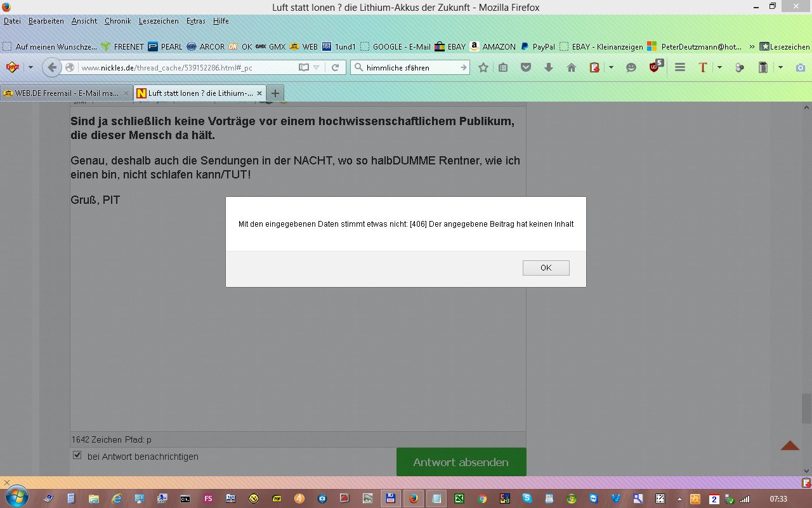Open the Downloads arrow icon

[x=549, y=67]
